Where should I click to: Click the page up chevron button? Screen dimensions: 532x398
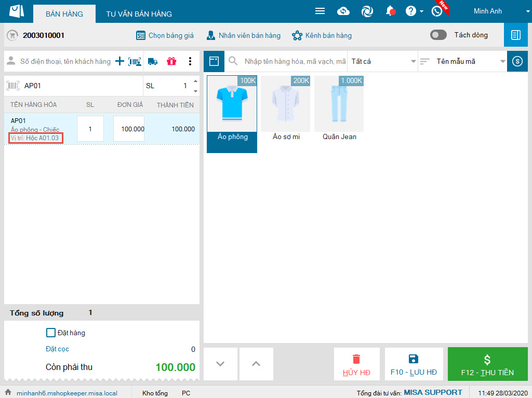click(256, 364)
